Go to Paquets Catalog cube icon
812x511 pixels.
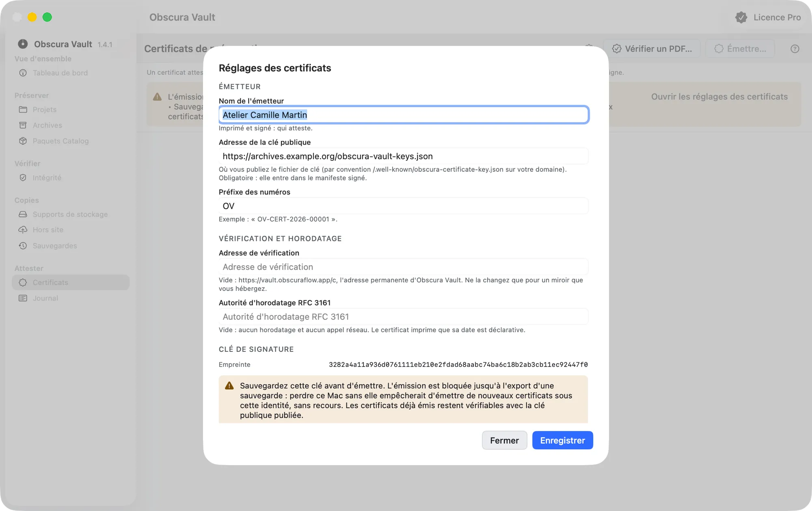point(23,141)
